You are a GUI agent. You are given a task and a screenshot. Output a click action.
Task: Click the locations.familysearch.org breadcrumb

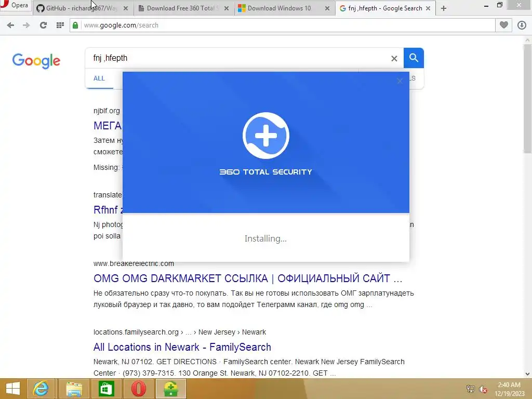(179, 332)
